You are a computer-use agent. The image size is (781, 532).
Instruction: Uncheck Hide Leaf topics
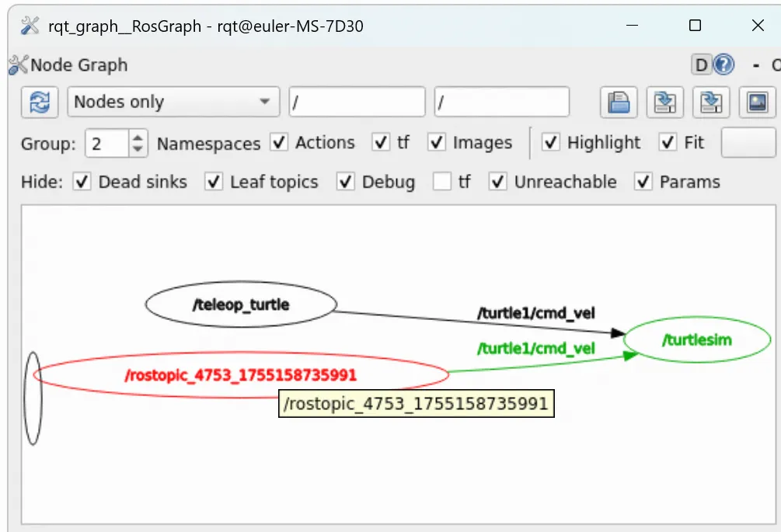point(214,182)
